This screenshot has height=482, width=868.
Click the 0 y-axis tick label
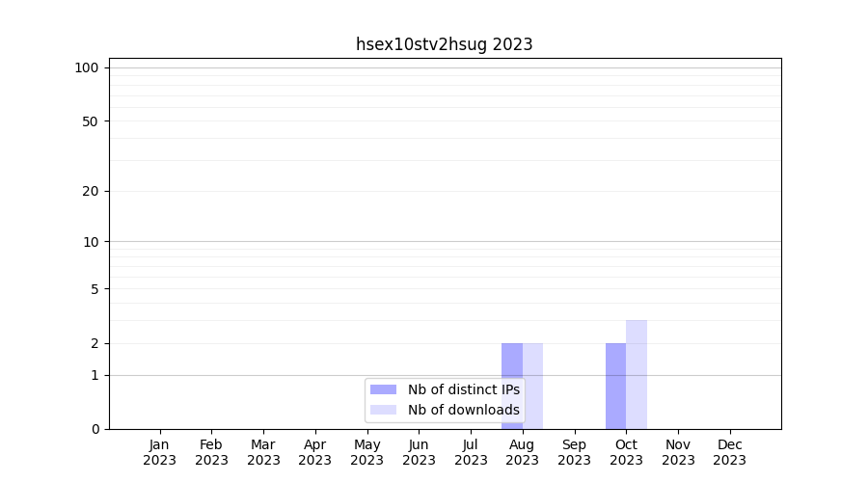coord(95,429)
